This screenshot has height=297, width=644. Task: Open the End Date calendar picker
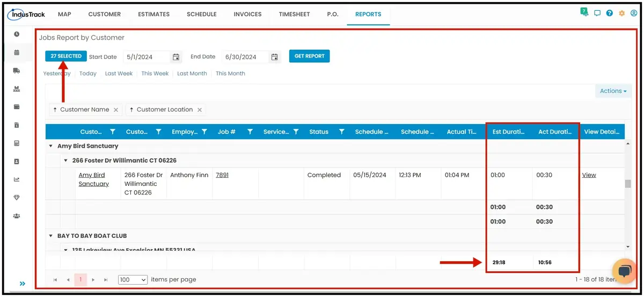(x=275, y=57)
